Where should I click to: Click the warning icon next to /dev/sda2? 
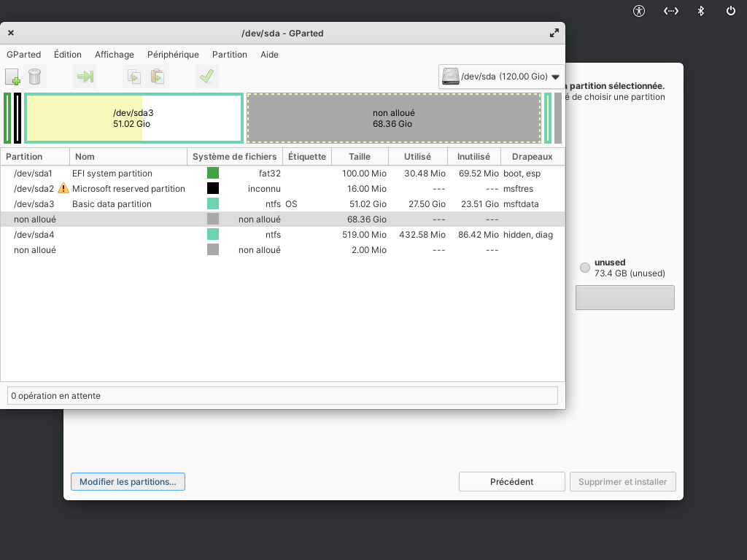pos(63,189)
